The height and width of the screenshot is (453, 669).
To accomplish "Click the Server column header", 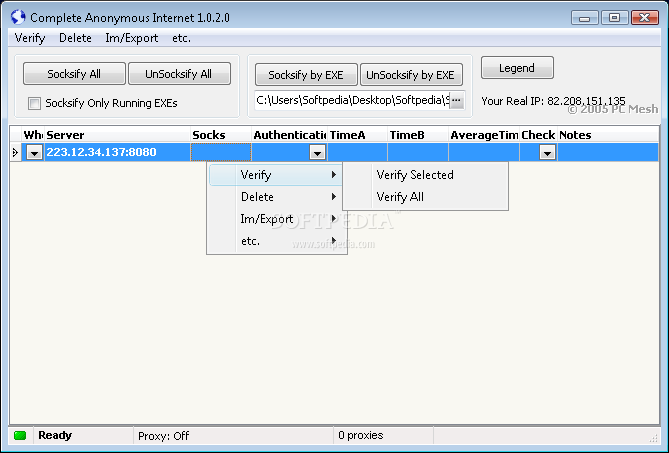I will point(117,135).
